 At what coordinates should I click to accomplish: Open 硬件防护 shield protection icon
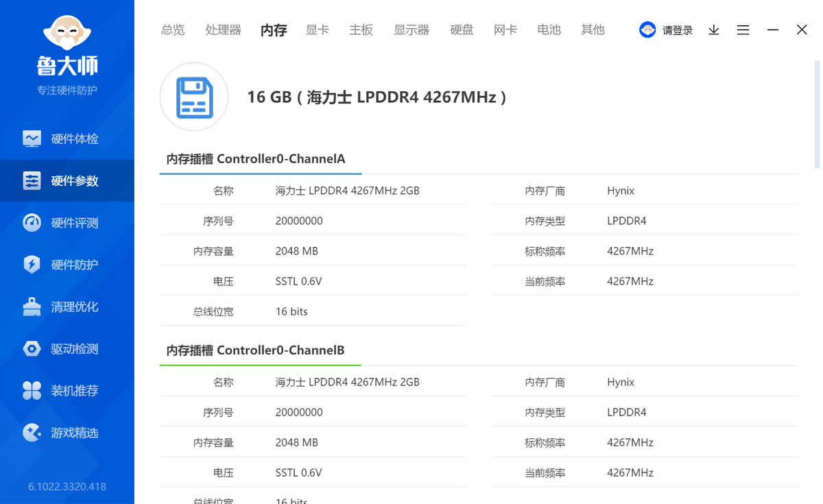(x=32, y=265)
